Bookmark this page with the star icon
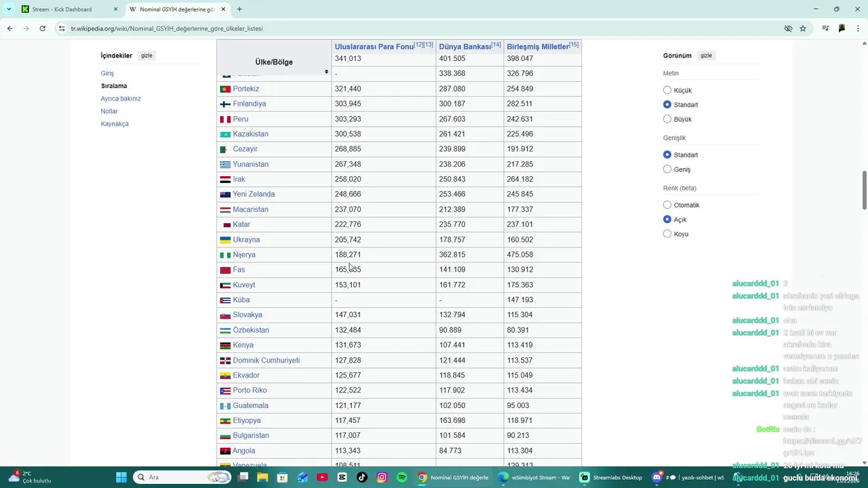 pos(803,28)
